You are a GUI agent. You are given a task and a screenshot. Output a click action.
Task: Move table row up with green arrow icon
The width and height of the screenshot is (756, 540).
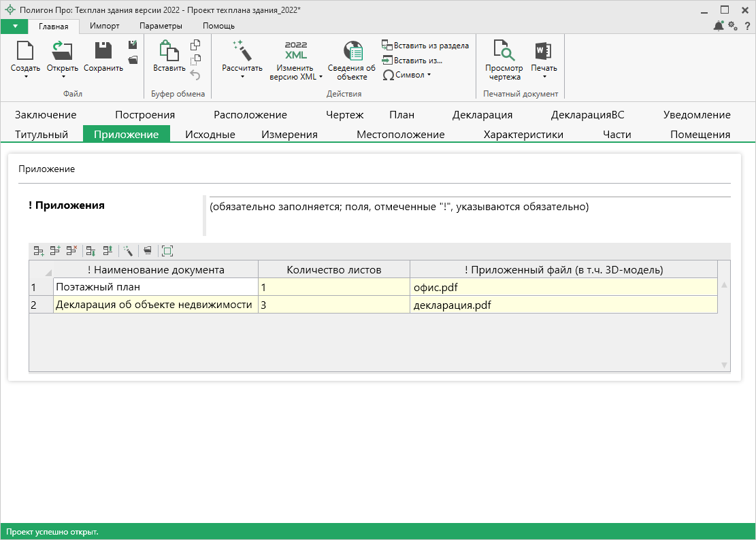point(108,251)
